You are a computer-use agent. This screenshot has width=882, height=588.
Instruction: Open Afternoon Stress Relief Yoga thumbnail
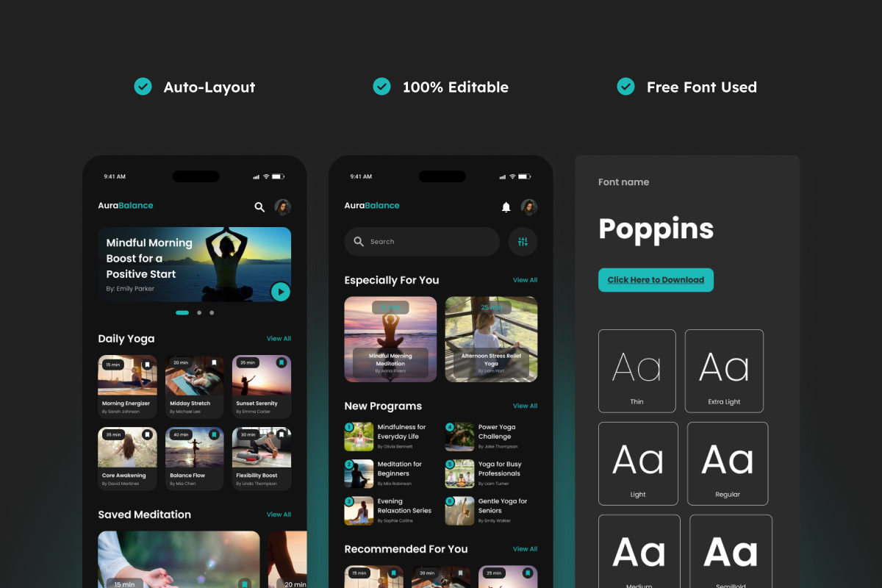tap(491, 339)
